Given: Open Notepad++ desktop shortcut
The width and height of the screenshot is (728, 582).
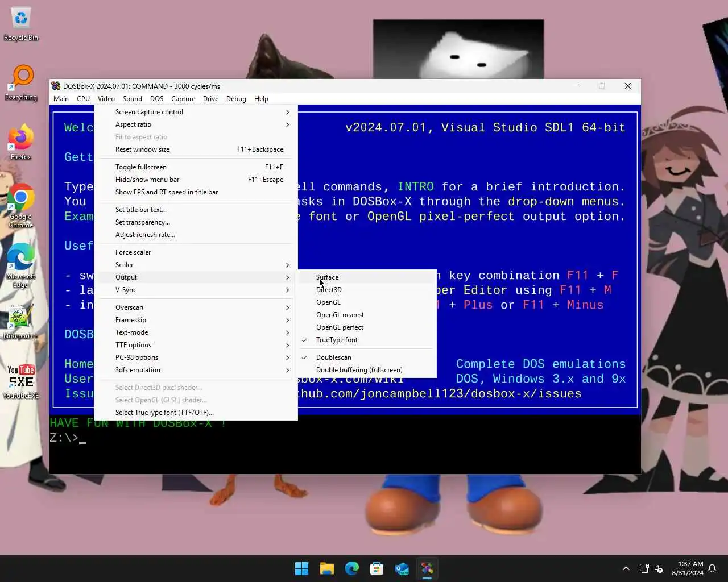Looking at the screenshot, I should [x=21, y=322].
